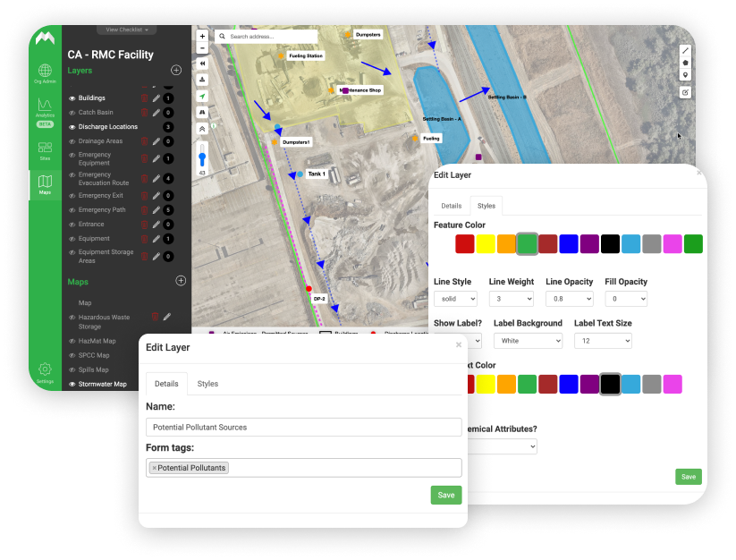Open Settings gear in sidebar
Viewport: 736px width, 560px height.
(x=45, y=372)
